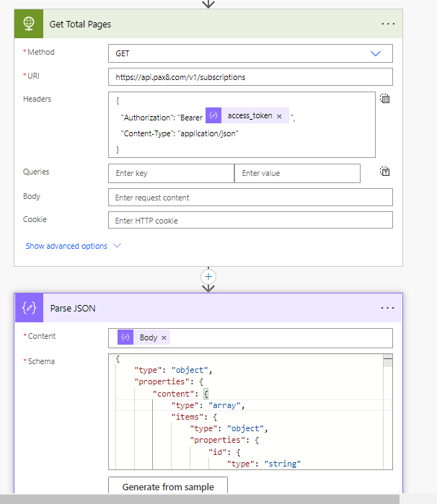Expand Show advanced options
Screen dimensions: 437x504
point(73,246)
